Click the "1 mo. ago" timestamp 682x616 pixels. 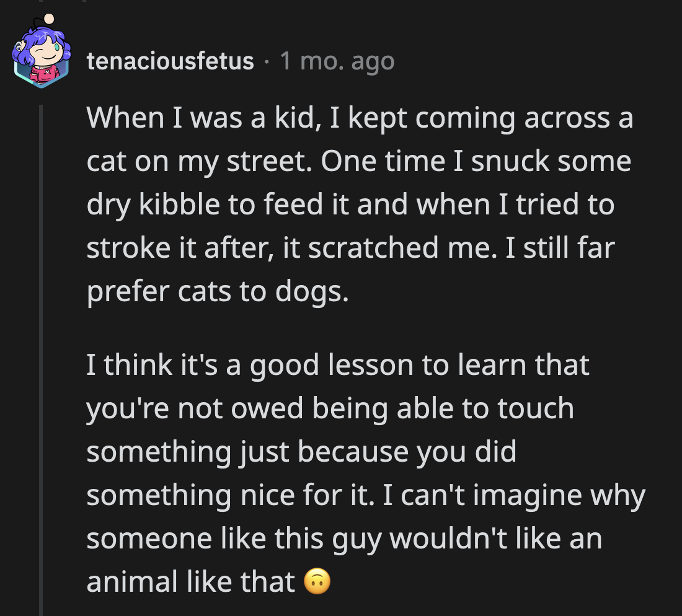pyautogui.click(x=337, y=61)
